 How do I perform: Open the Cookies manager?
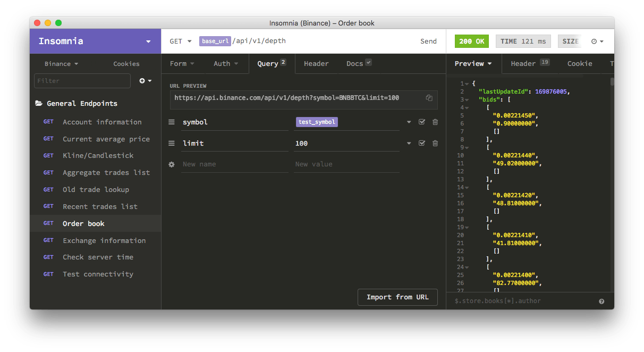(x=126, y=64)
